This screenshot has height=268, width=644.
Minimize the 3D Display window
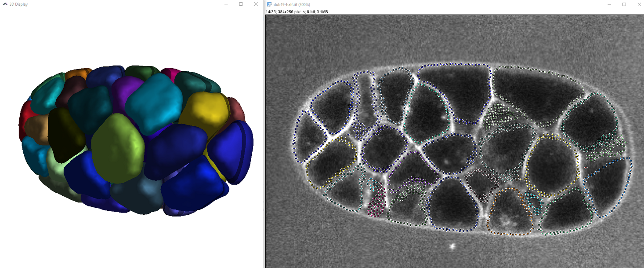click(226, 4)
